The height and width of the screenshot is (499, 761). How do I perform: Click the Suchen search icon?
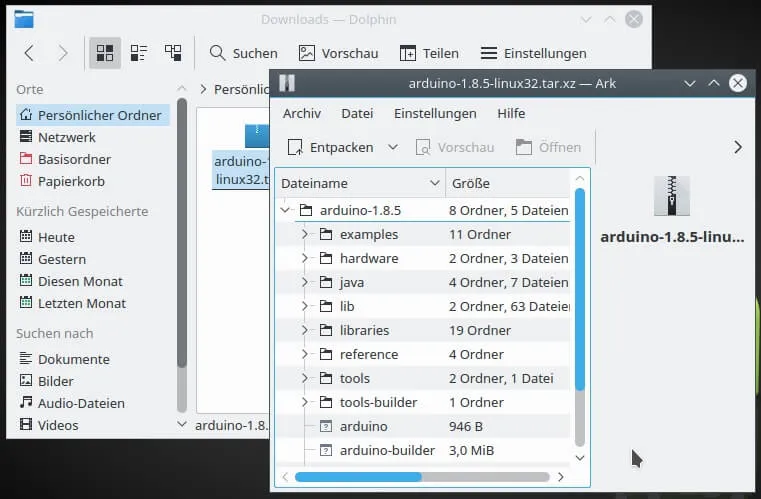point(217,53)
